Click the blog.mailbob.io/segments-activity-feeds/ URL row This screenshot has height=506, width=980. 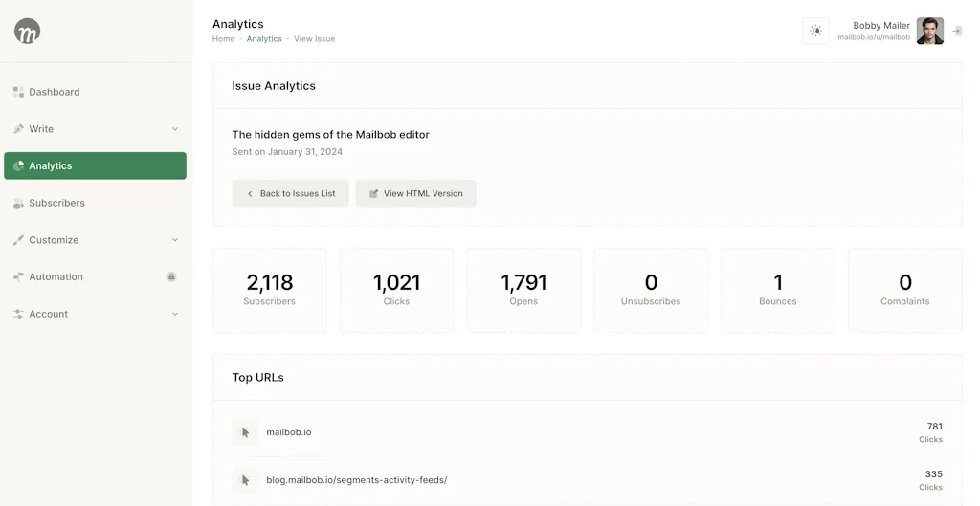(356, 479)
